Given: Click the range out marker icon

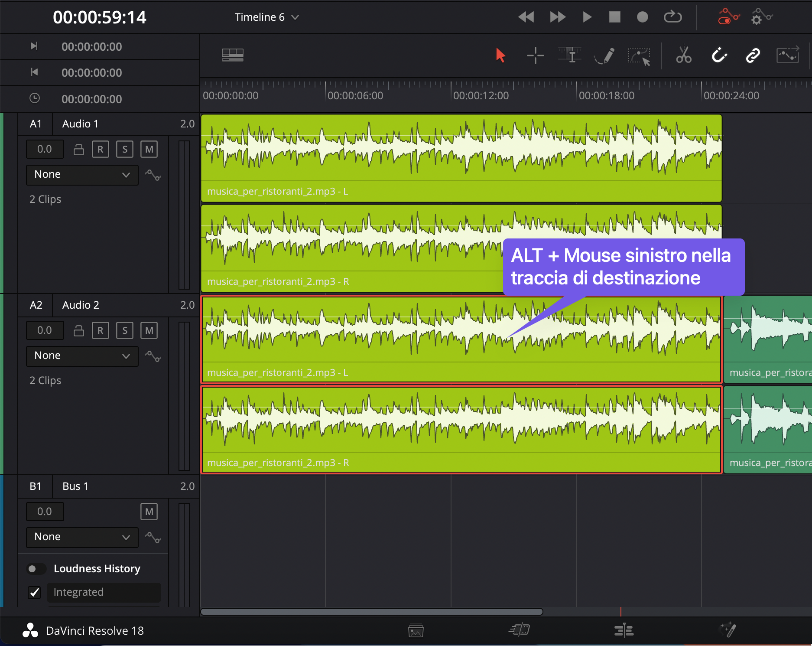Looking at the screenshot, I should [34, 72].
